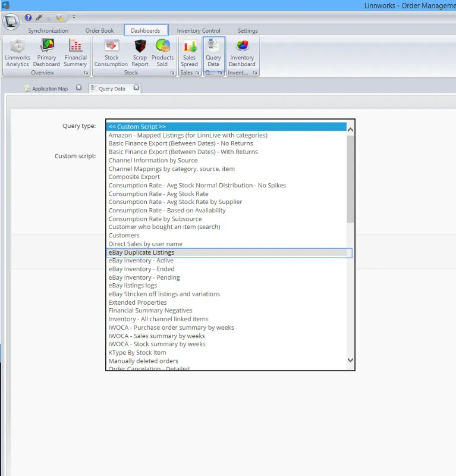The image size is (456, 476).
Task: Open the Financial Summary report
Action: click(76, 53)
